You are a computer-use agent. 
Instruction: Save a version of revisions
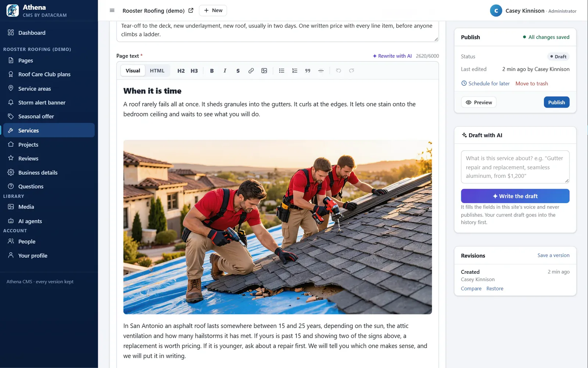553,255
